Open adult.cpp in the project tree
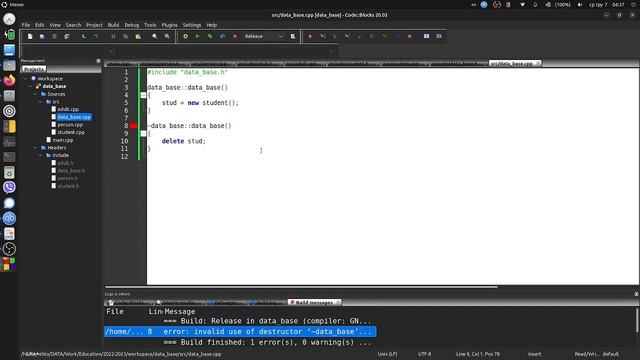Screen dimensions: 640x360 tap(68, 109)
